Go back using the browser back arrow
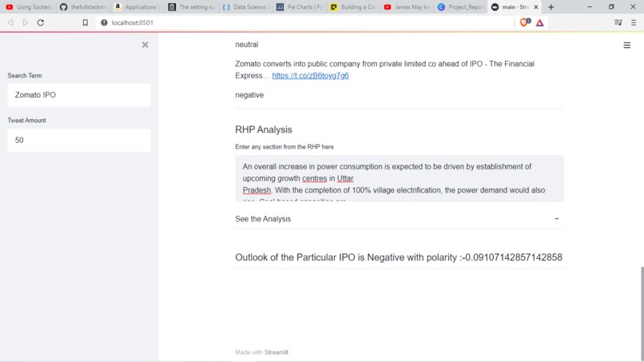Image resolution: width=644 pixels, height=362 pixels. (10, 22)
